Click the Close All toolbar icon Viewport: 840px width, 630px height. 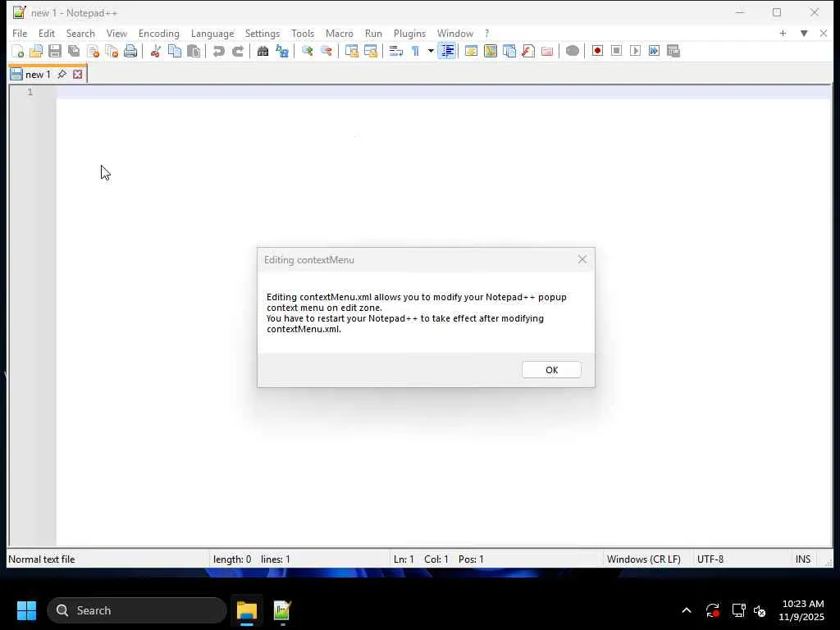coord(112,51)
